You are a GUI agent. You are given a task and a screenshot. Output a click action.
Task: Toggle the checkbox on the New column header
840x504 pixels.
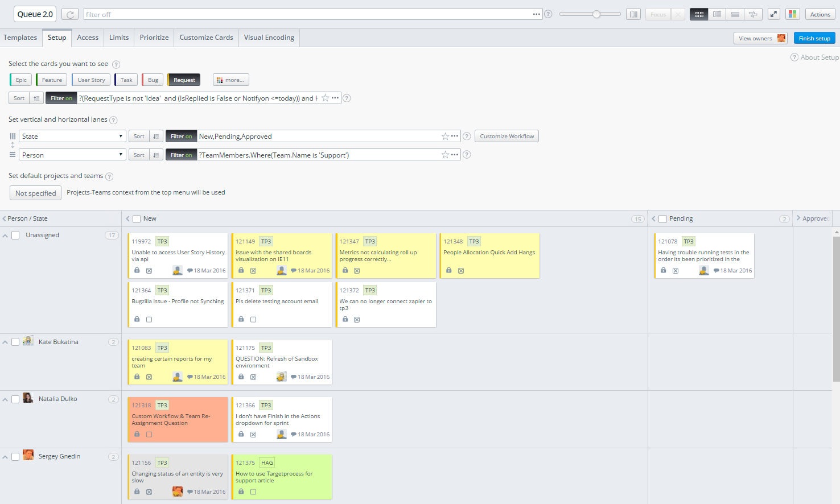(x=136, y=218)
